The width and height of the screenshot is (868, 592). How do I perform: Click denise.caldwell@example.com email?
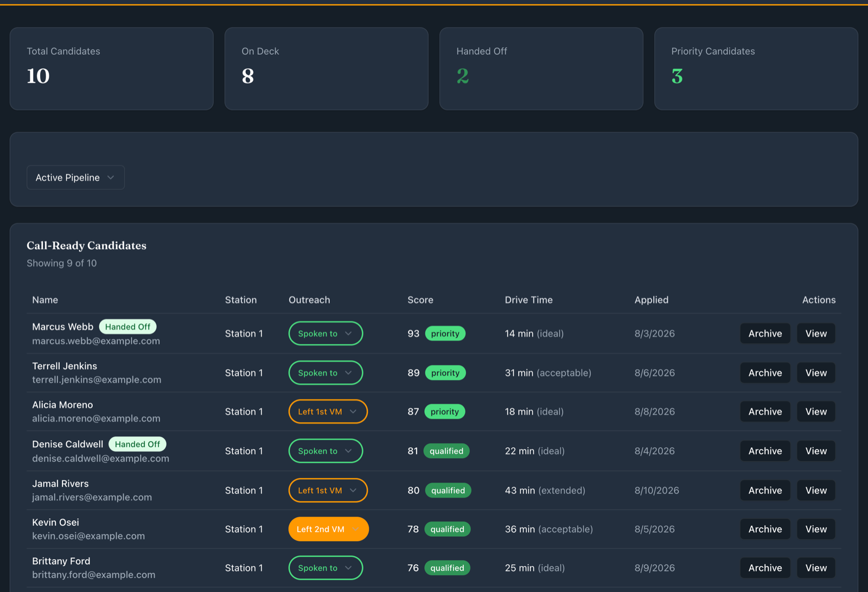[100, 459]
